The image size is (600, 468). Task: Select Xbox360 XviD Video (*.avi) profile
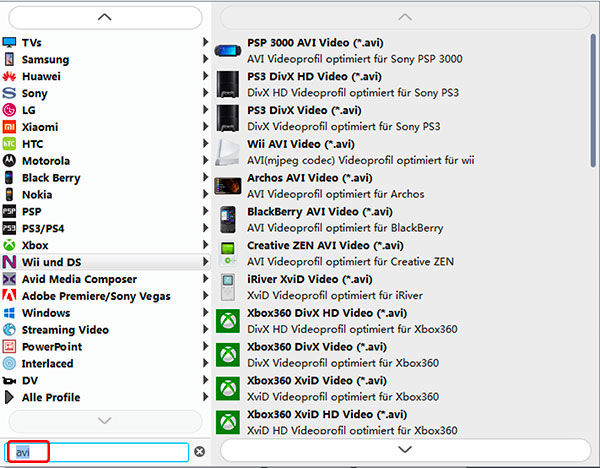(x=402, y=388)
